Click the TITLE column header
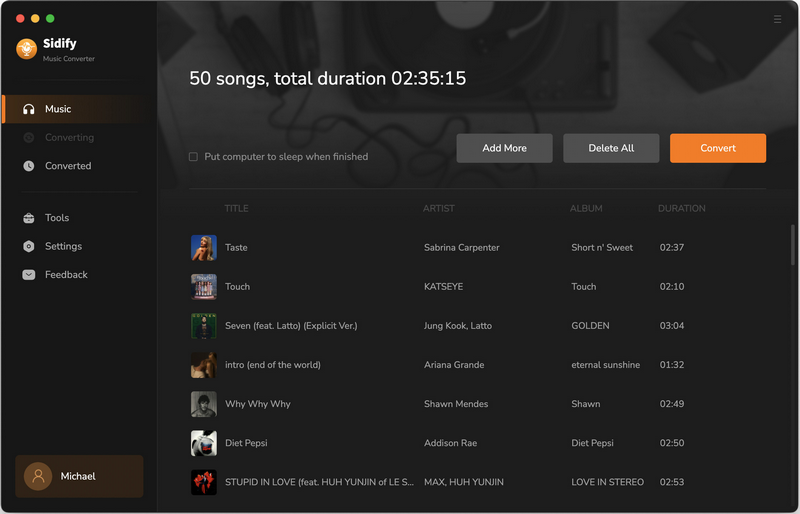The width and height of the screenshot is (800, 514). pos(236,208)
